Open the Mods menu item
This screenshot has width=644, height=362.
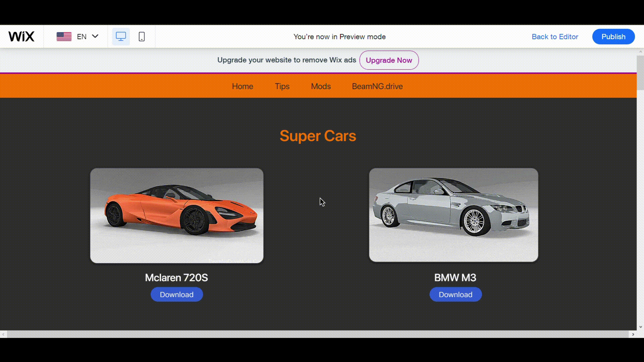321,86
